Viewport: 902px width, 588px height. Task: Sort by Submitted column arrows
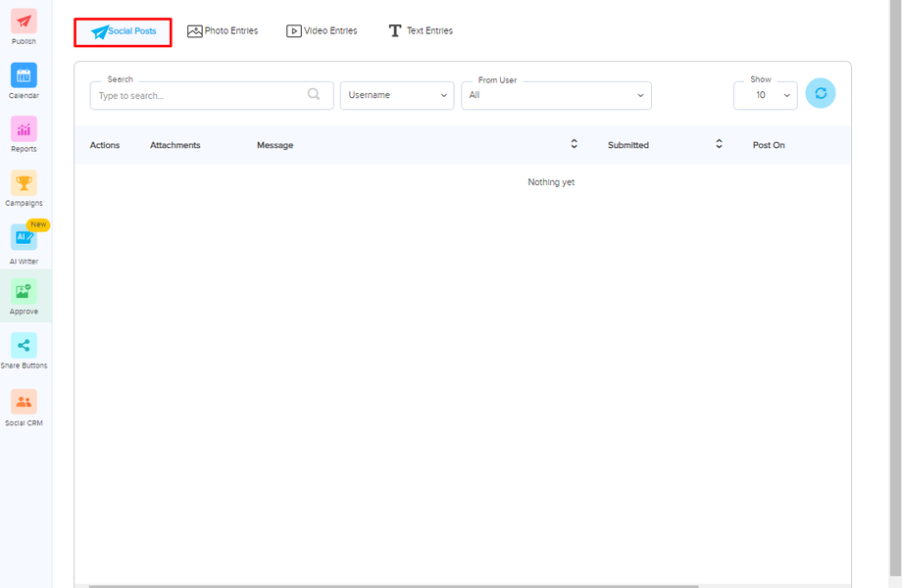tap(719, 144)
